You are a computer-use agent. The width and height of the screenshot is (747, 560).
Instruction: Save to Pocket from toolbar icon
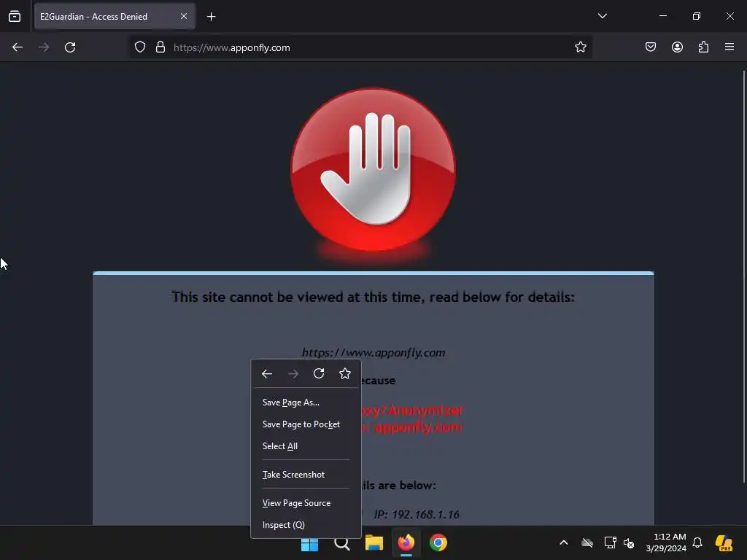(x=650, y=47)
